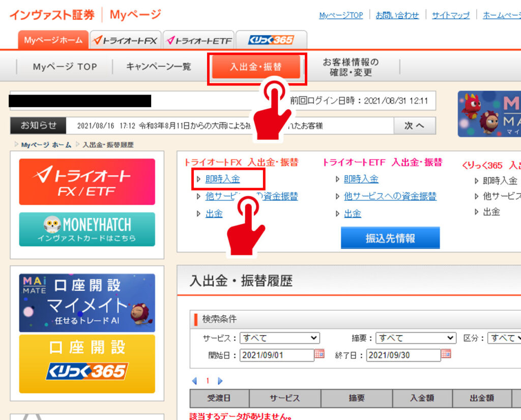The height and width of the screenshot is (420, 521).
Task: Switch to トライオートFX tab
Action: pyautogui.click(x=126, y=40)
